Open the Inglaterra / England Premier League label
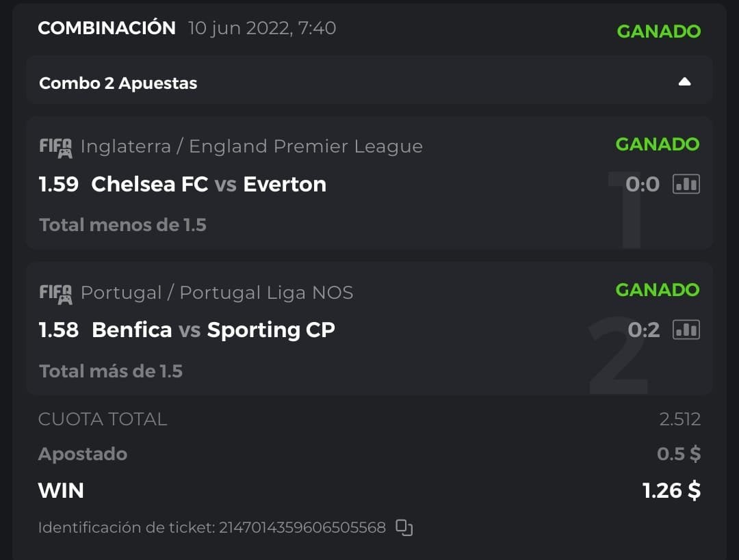 coord(251,146)
